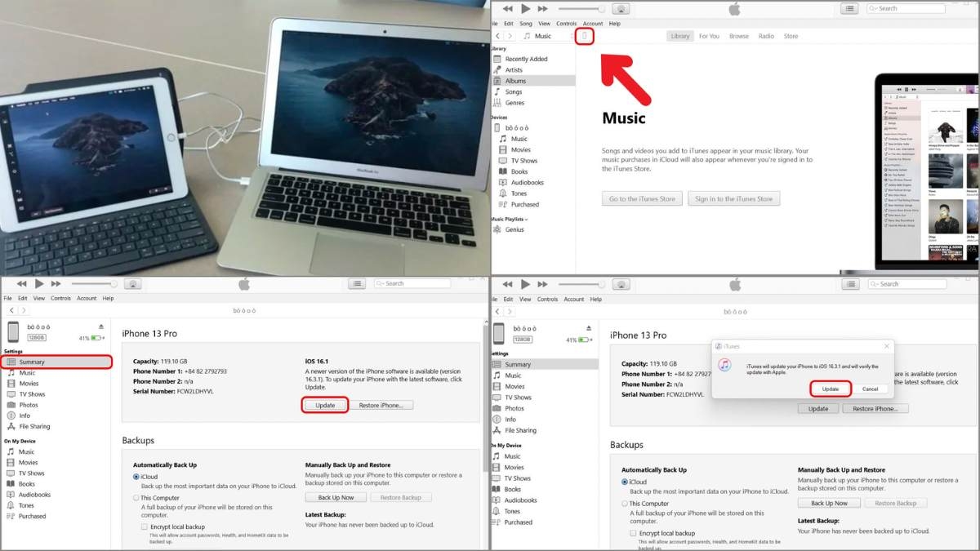Eject the iPhone in the bottom-left window
980x551 pixels.
point(101,326)
